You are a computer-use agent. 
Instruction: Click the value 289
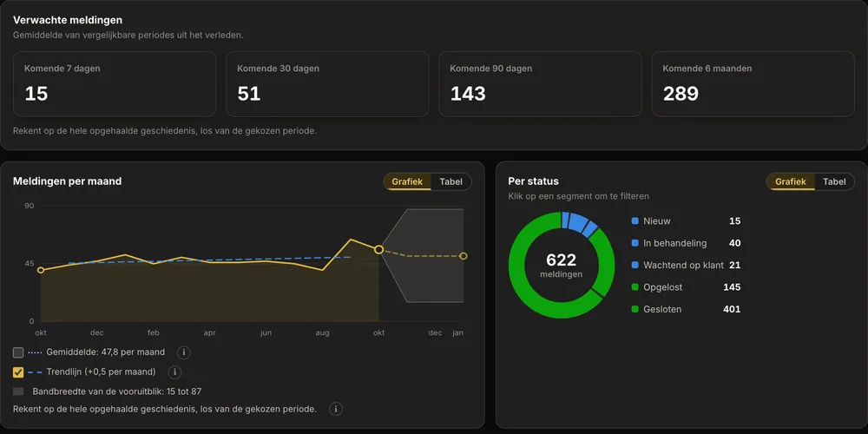click(681, 94)
